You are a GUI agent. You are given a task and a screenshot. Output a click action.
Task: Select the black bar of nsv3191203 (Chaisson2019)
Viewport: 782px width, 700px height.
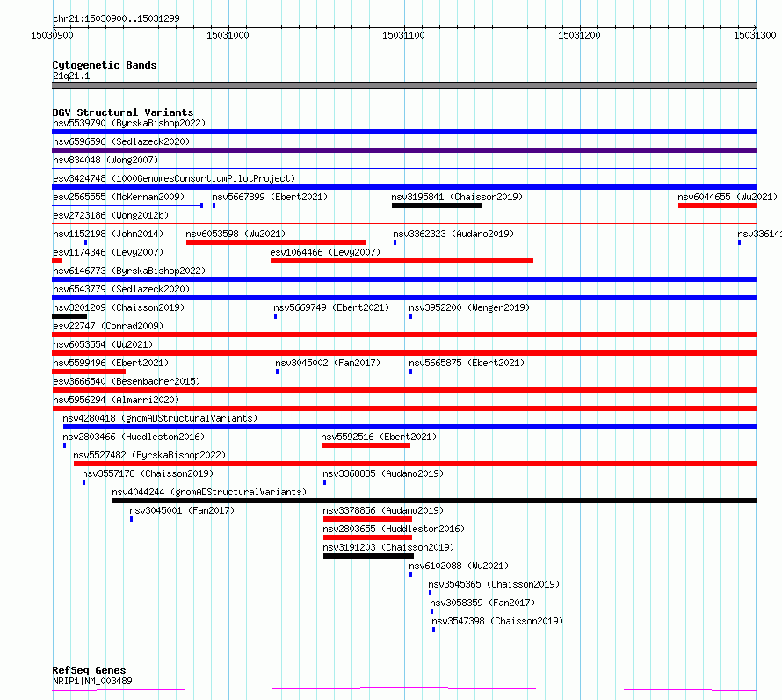[368, 556]
